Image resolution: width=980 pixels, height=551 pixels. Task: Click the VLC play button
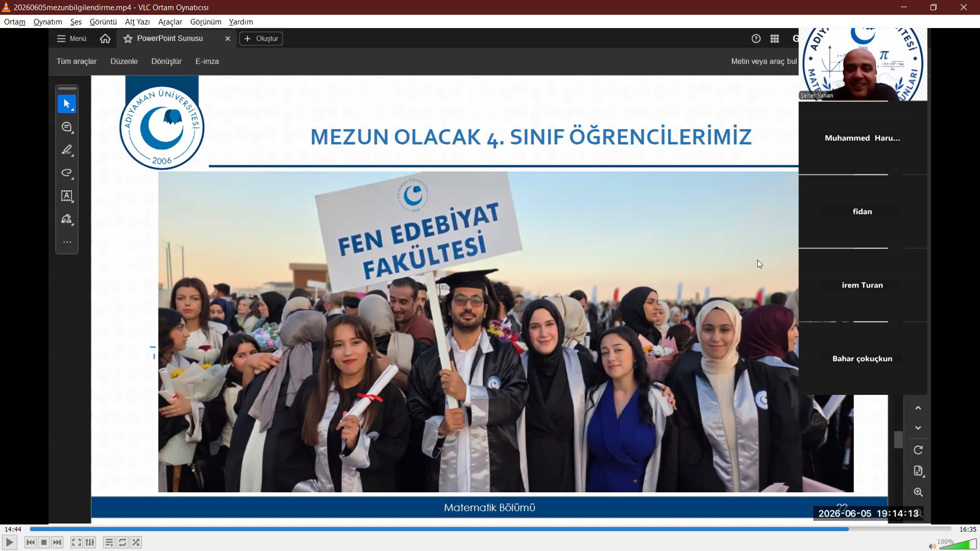click(x=10, y=542)
